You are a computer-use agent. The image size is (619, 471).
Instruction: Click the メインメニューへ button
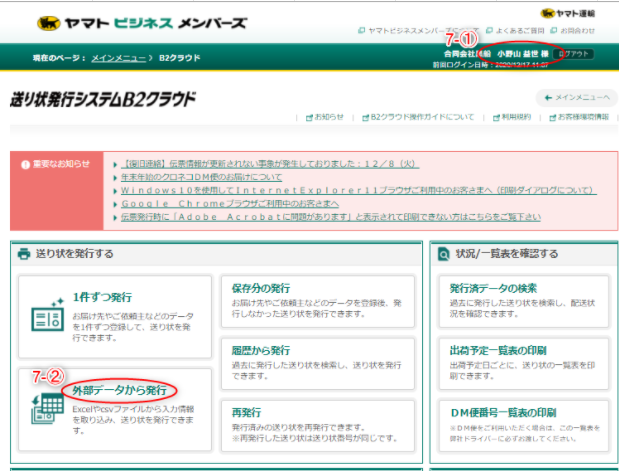[x=577, y=98]
